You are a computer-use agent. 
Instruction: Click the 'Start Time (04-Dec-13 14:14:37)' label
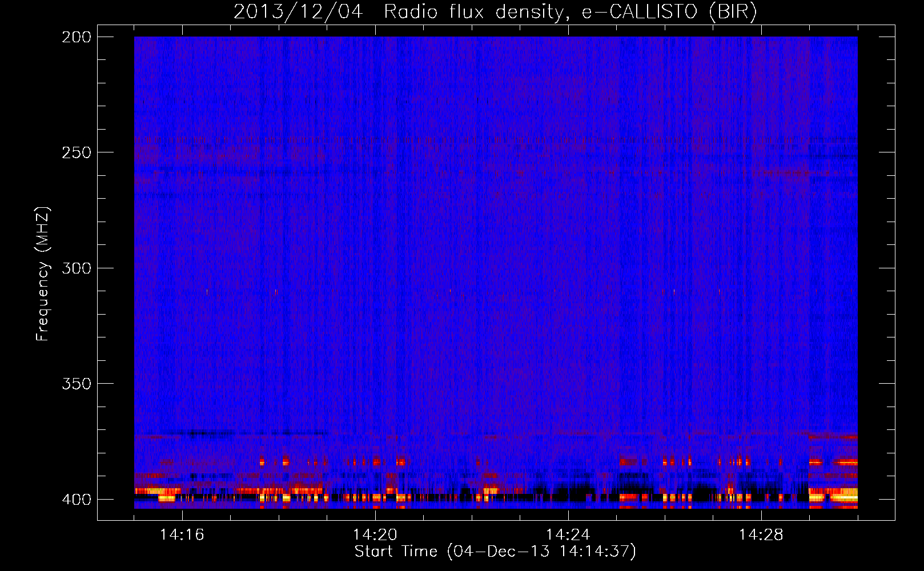(495, 552)
